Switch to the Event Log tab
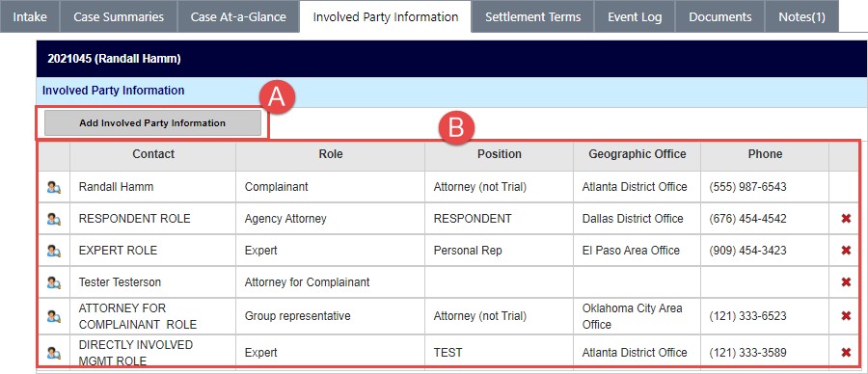This screenshot has height=374, width=868. pyautogui.click(x=635, y=16)
